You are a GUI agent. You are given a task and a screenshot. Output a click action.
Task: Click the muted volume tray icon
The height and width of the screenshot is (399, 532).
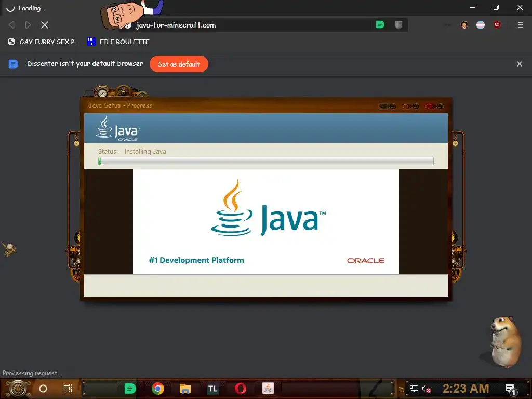(426, 389)
